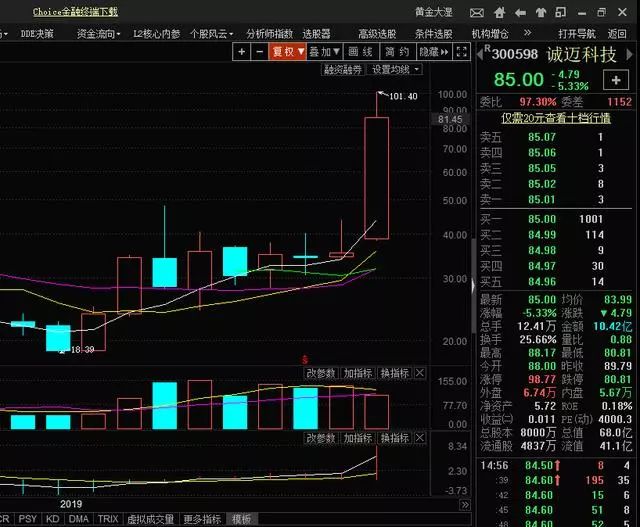Open 条件选股 menu
Image resolution: width=640 pixels, height=527 pixels.
coord(434,34)
